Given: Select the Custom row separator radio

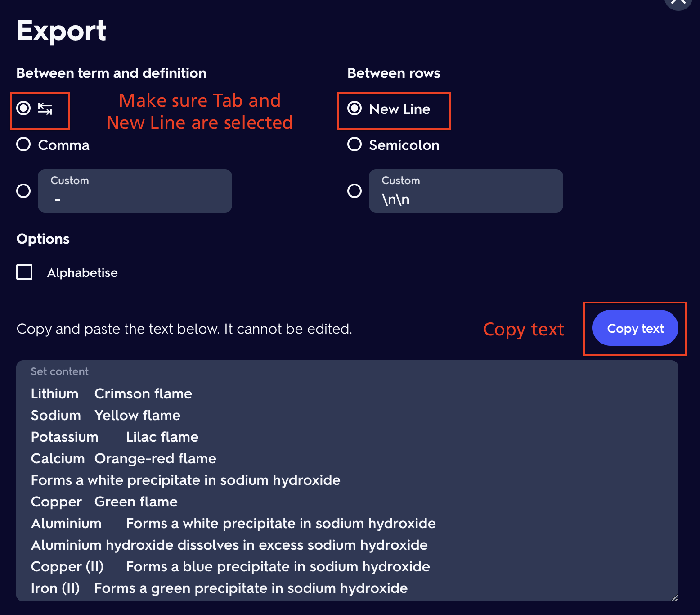Looking at the screenshot, I should click(354, 191).
